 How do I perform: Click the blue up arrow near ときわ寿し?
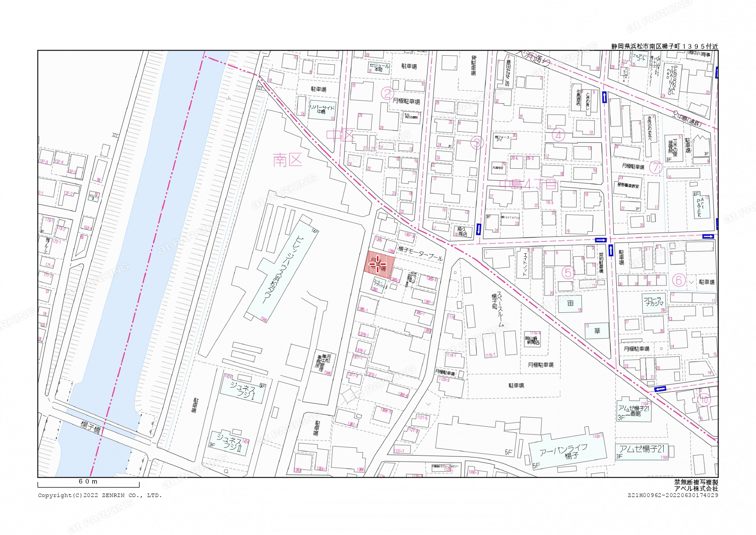coord(604,97)
